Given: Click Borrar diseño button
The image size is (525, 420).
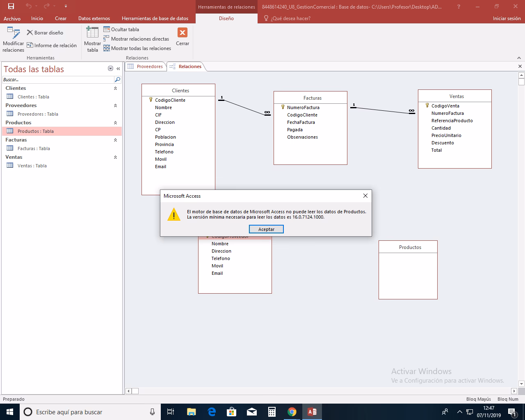Looking at the screenshot, I should (45, 33).
